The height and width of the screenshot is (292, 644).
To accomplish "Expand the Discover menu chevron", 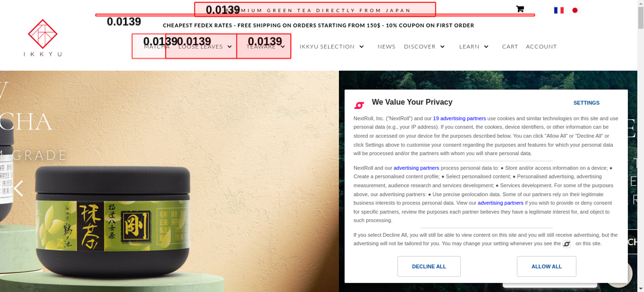I will click(442, 47).
